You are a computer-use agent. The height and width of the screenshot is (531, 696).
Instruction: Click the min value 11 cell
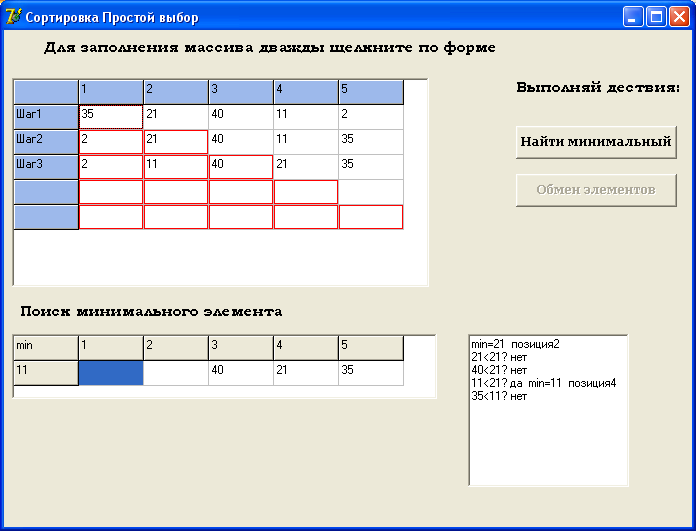46,373
